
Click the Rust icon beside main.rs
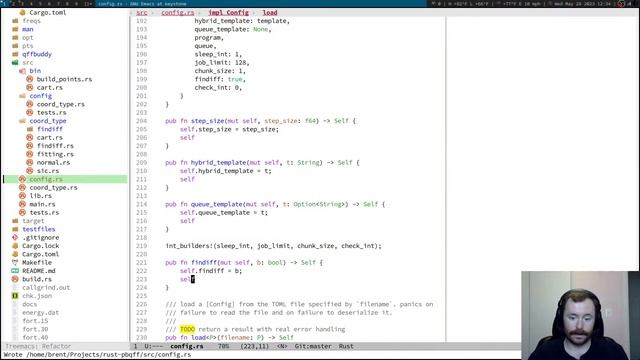22,204
